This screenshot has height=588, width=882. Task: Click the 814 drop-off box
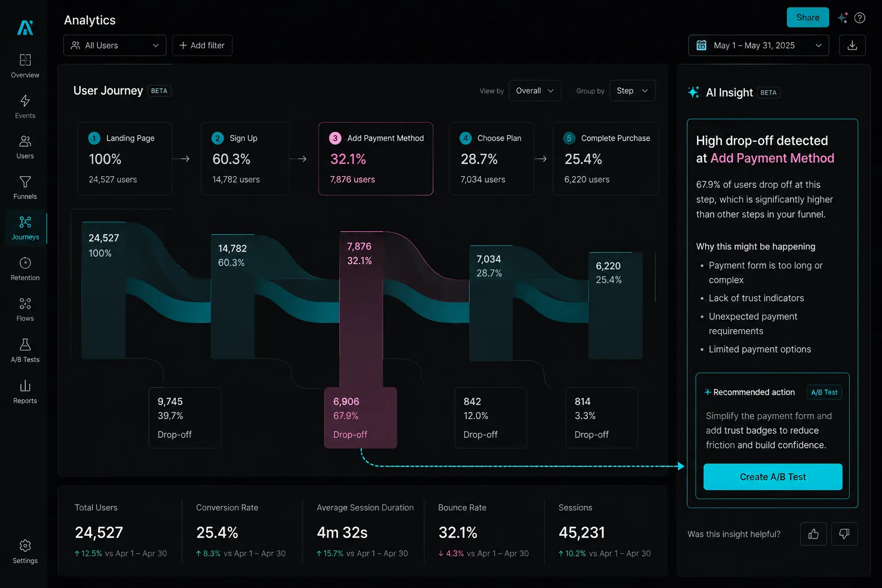(602, 418)
